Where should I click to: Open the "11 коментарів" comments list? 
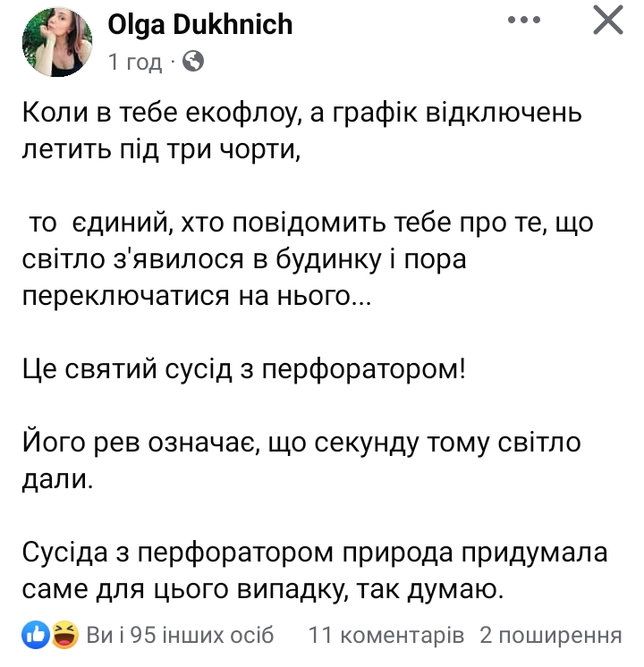coord(386,636)
